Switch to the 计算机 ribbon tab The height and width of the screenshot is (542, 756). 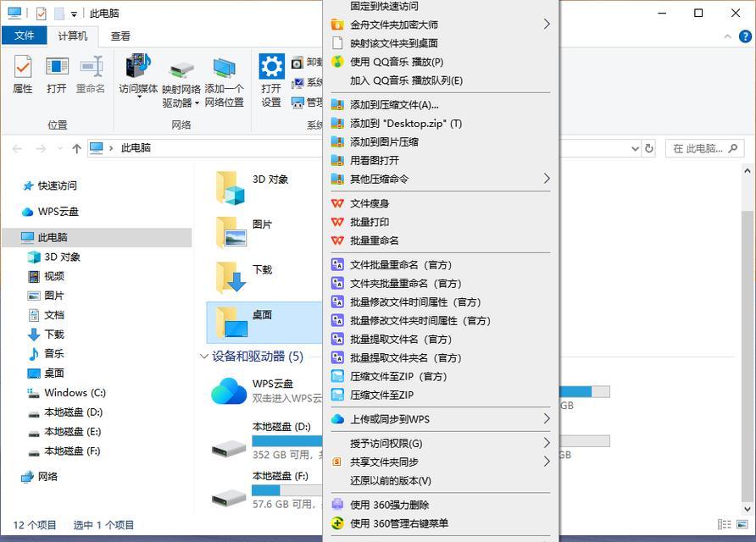click(73, 36)
